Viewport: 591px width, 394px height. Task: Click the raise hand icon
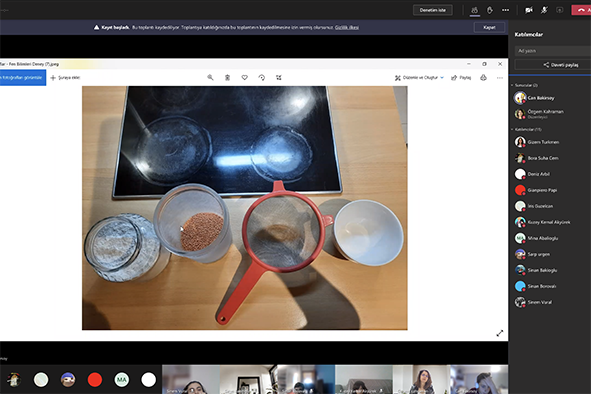[490, 10]
